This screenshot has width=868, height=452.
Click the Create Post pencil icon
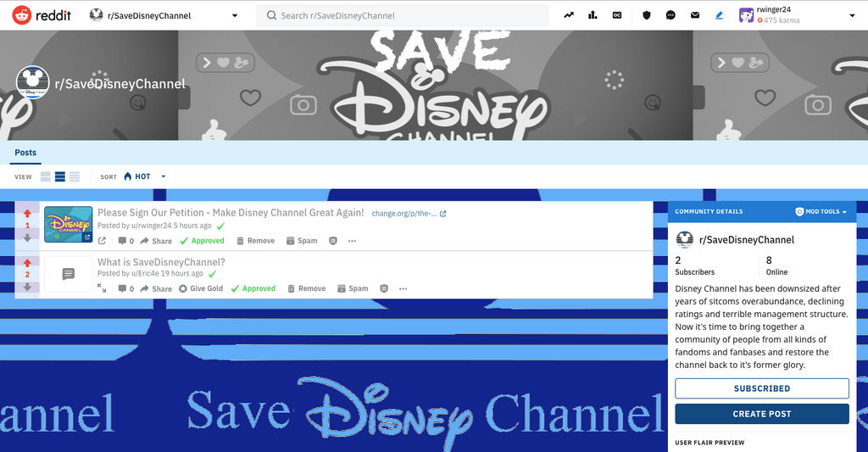tap(719, 15)
